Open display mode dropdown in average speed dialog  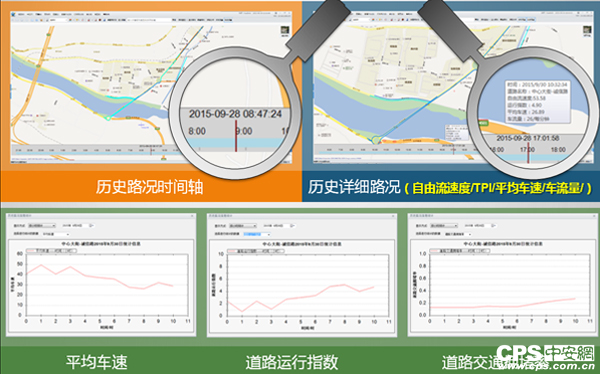[41, 226]
